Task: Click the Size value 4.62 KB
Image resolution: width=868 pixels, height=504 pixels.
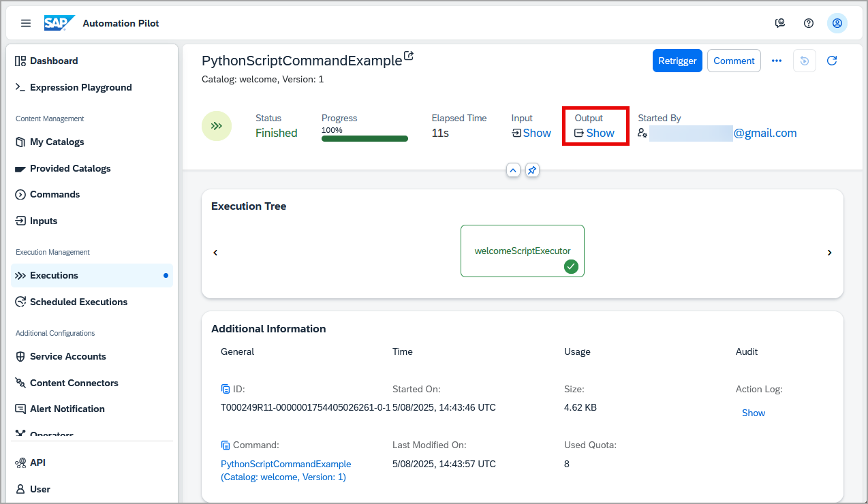Action: pos(580,407)
